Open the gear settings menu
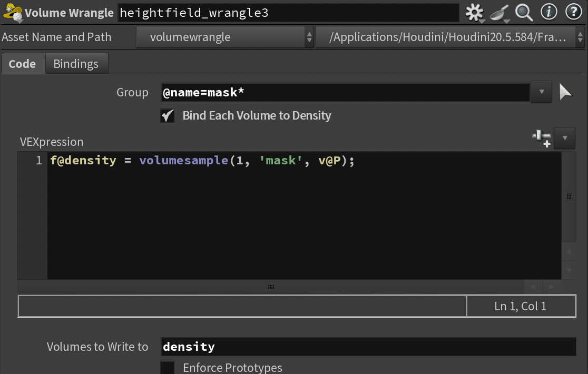588x374 pixels. [474, 13]
